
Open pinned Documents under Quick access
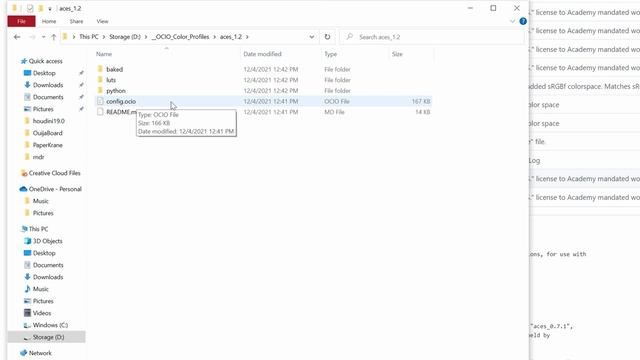[x=48, y=97]
